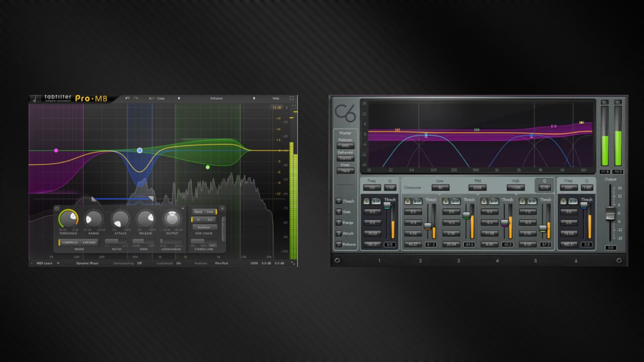Go to next preset in Pro-MB
This screenshot has height=362, width=644.
point(254,98)
